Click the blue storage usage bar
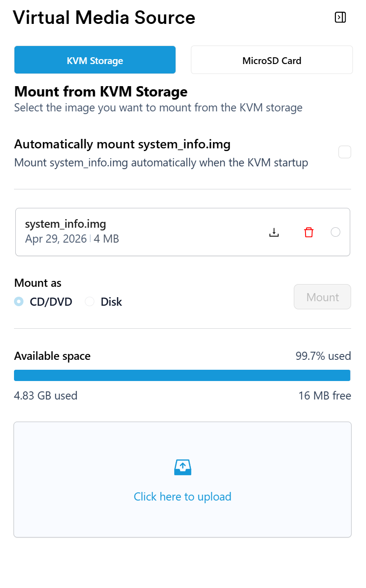Screen dimensions: 366x588 click(x=182, y=375)
